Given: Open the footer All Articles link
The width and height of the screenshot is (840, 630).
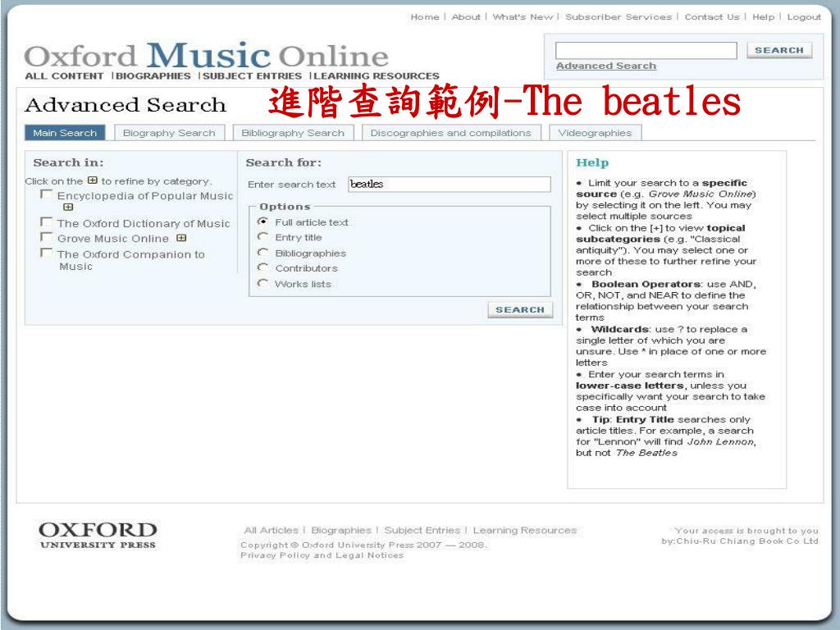Looking at the screenshot, I should [271, 531].
